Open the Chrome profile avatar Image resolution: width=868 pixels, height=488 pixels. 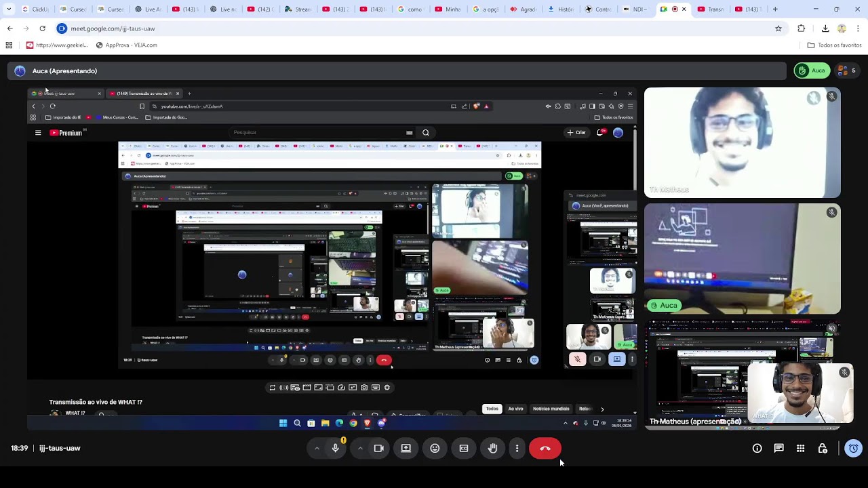click(x=842, y=28)
